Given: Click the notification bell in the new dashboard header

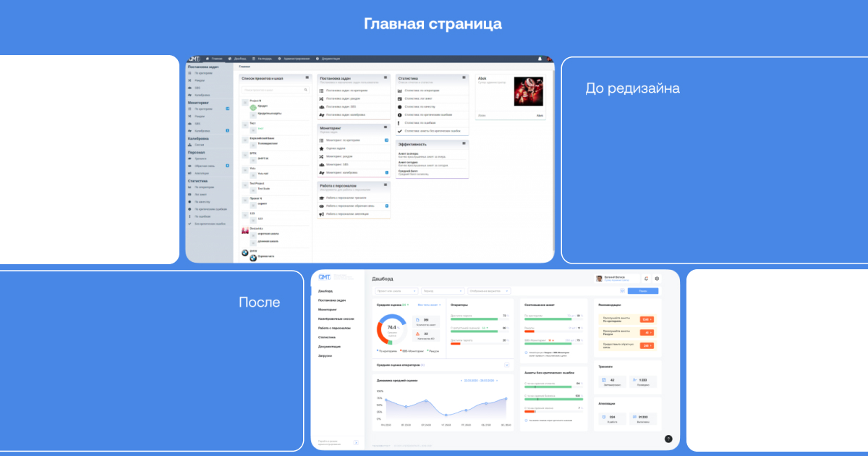Looking at the screenshot, I should (x=646, y=279).
